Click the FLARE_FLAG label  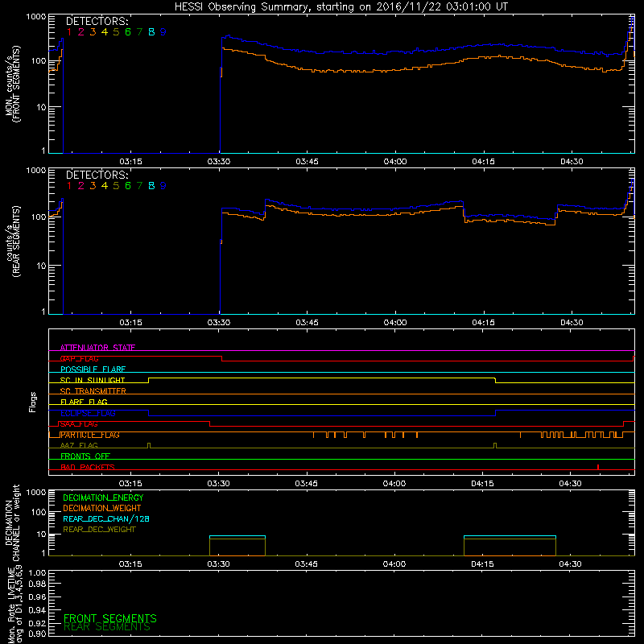(x=84, y=402)
